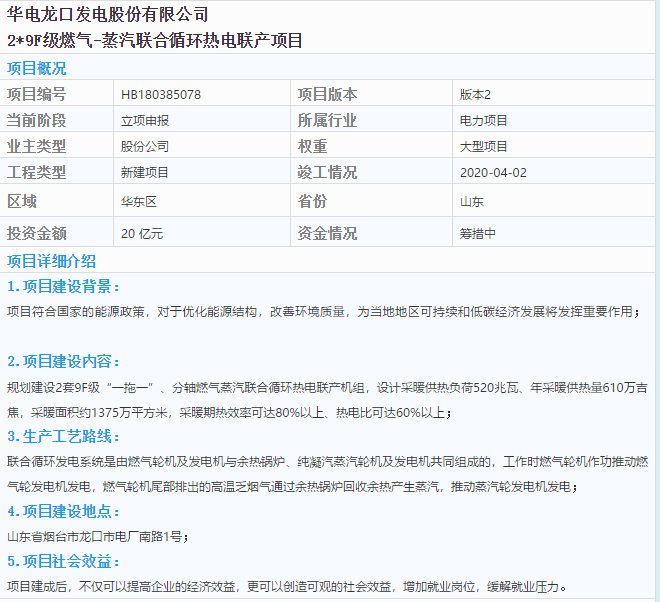Click the 省份 label
The width and height of the screenshot is (660, 602).
pos(312,201)
